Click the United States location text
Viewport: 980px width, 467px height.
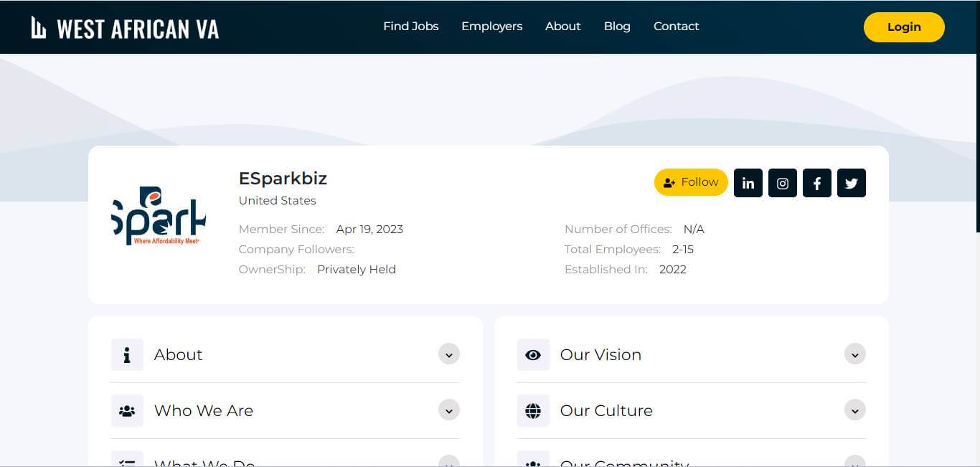click(x=277, y=200)
